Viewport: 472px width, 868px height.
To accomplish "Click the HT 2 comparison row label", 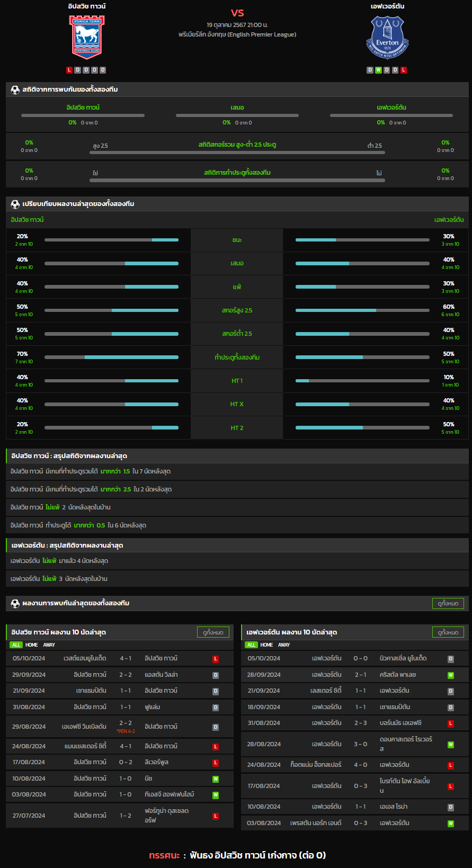I will click(237, 428).
